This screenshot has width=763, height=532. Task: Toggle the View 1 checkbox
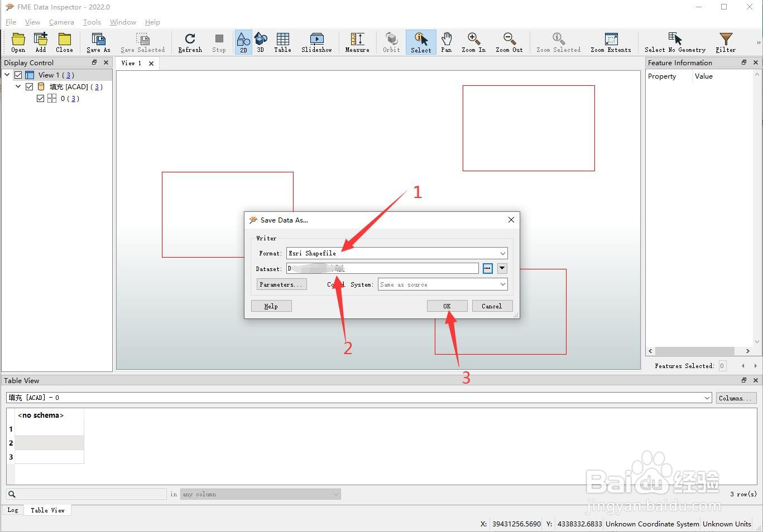coord(18,75)
